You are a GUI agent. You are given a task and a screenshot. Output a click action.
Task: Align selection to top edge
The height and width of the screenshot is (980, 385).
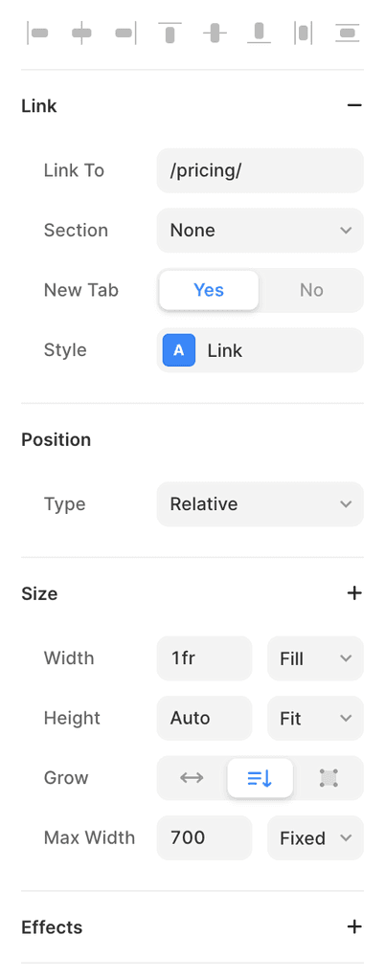pyautogui.click(x=170, y=33)
